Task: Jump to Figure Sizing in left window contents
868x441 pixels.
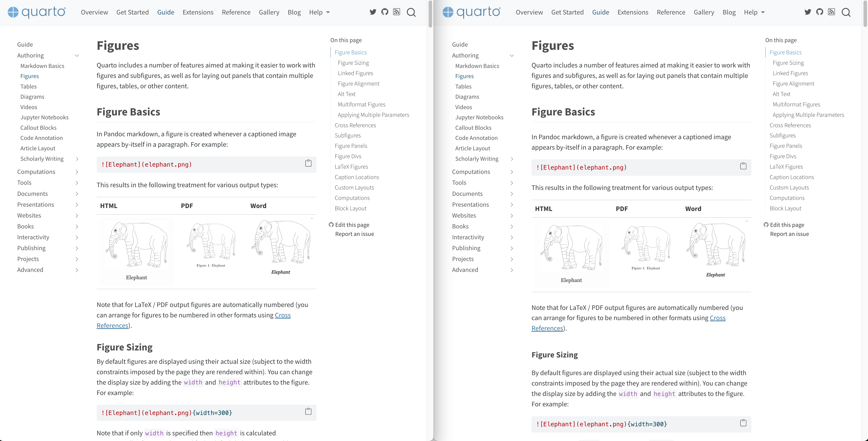Action: [x=353, y=63]
